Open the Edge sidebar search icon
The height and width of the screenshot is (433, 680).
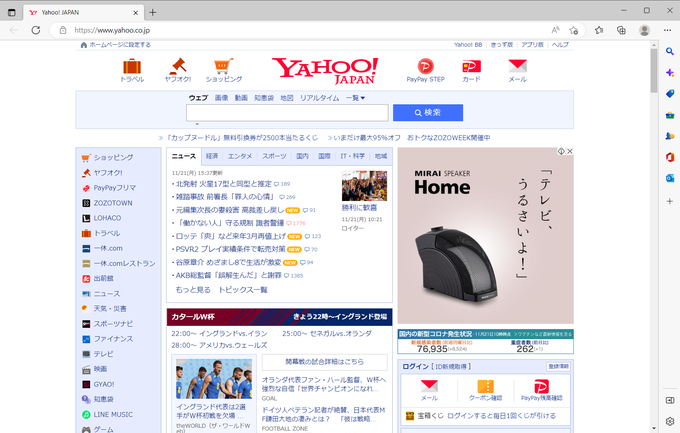point(670,51)
